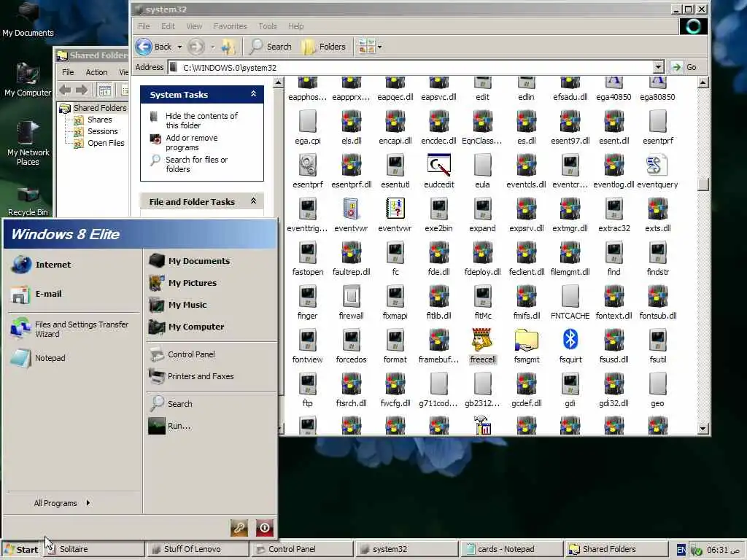This screenshot has width=747, height=560.
Task: Toggle the Folders pane button
Action: [324, 47]
